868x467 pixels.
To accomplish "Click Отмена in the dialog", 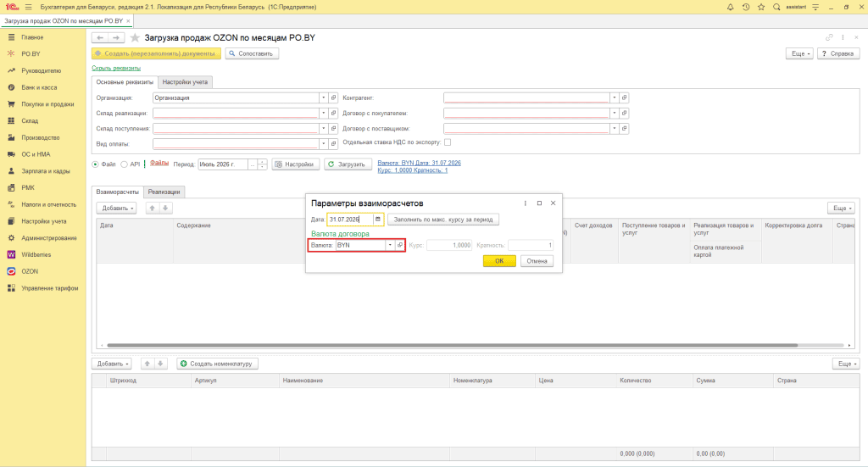I will click(537, 261).
